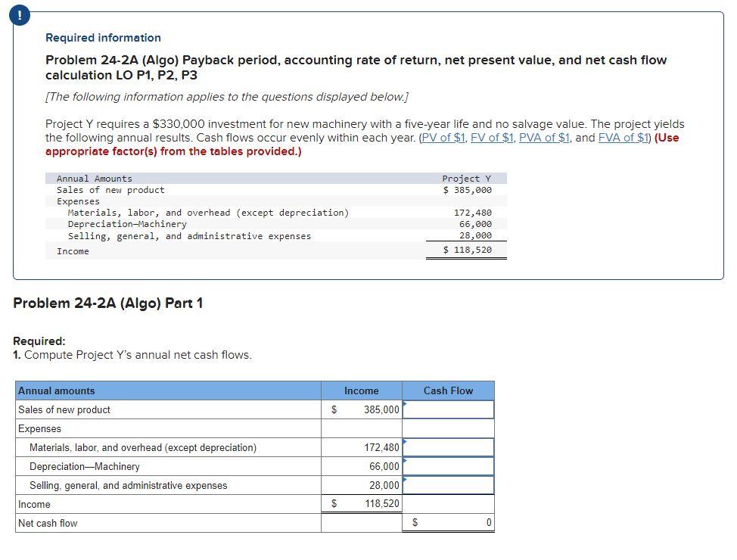The image size is (737, 560).
Task: Click the 66,000 income value cell
Action: 362,466
